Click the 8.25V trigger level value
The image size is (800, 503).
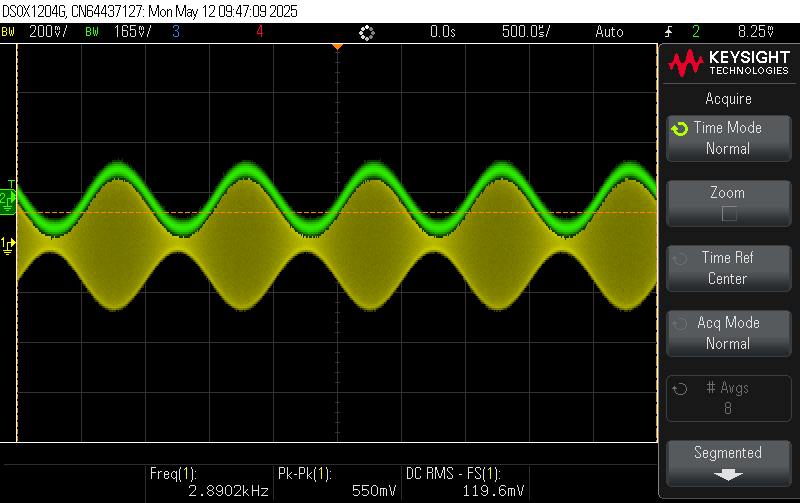tap(754, 32)
